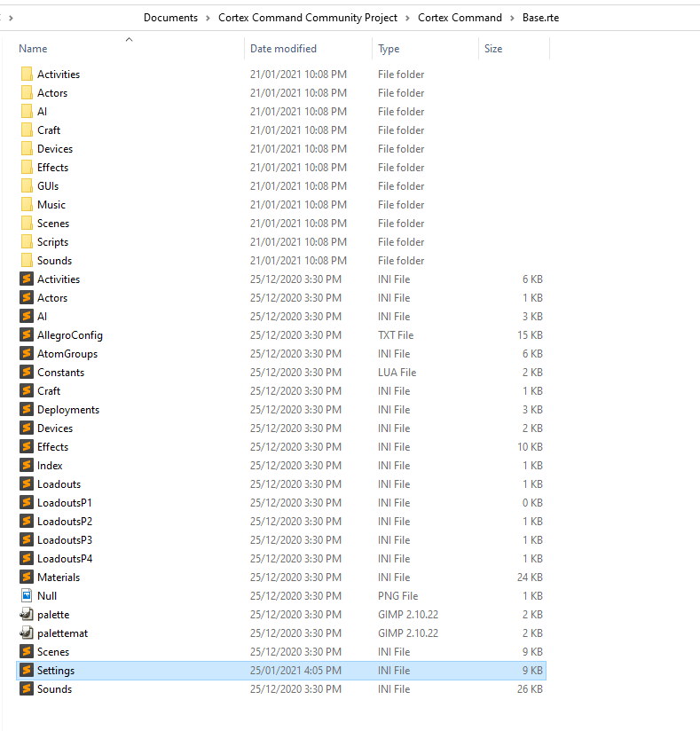Click the Sublime icon of Settings file
Screen dimensions: 700x731
click(27, 671)
